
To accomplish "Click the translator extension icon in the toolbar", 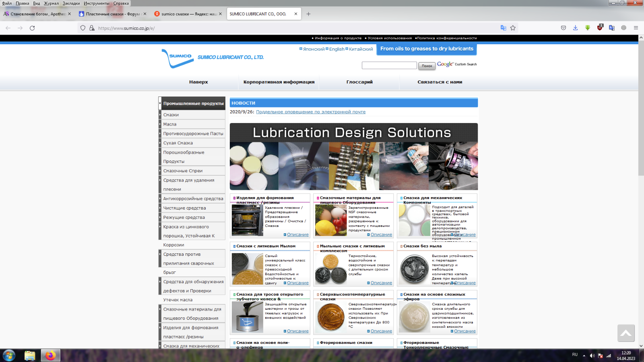I will 612,28.
